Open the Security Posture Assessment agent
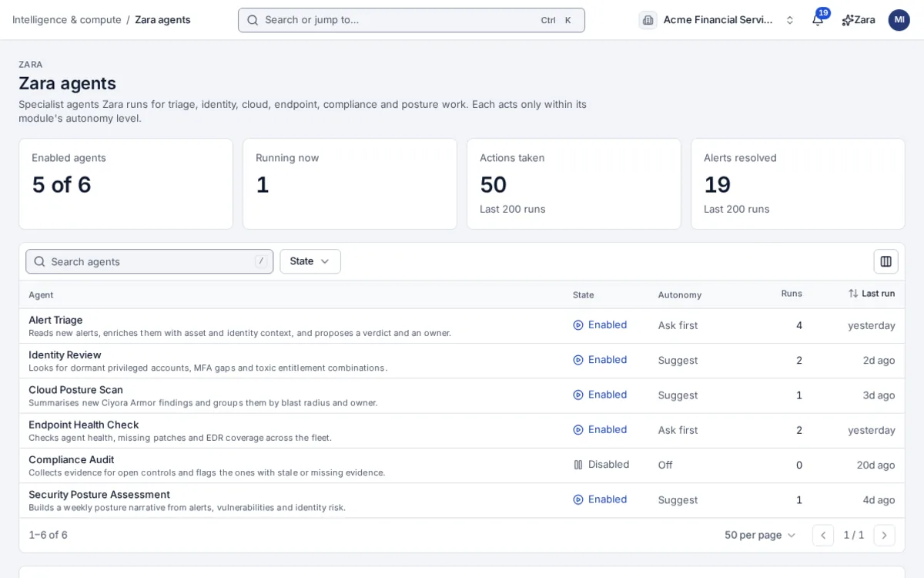The image size is (924, 578). (99, 495)
